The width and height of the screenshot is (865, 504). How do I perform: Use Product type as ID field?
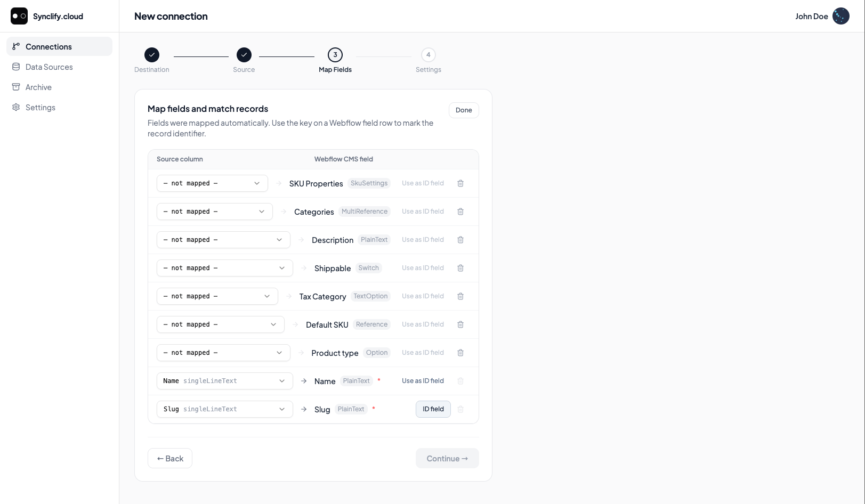coord(423,353)
